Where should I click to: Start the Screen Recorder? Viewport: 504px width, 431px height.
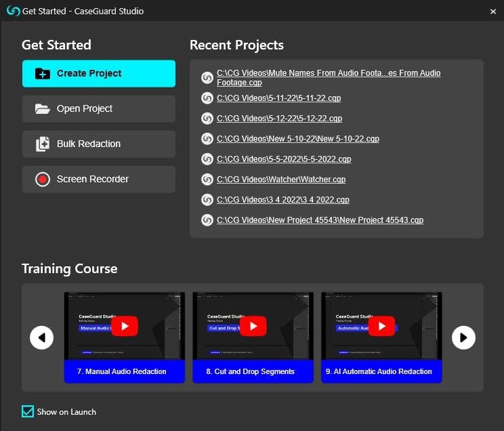click(99, 179)
